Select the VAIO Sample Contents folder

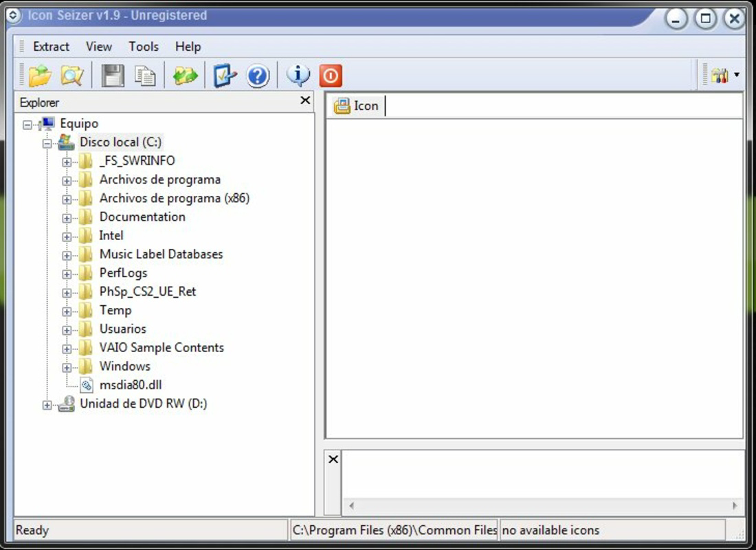click(162, 348)
